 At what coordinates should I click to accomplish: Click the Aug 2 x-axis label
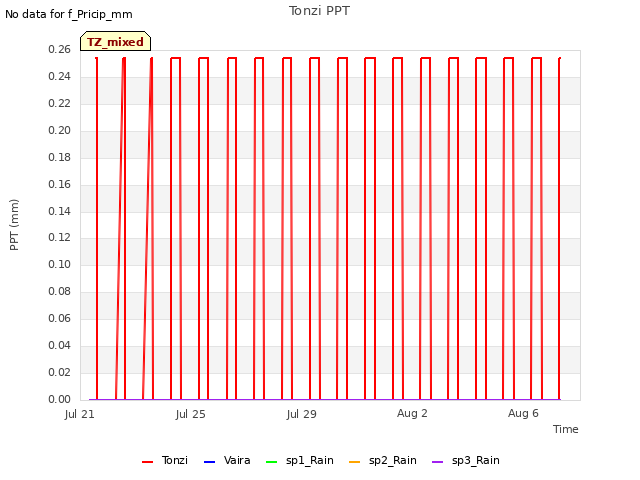point(412,413)
